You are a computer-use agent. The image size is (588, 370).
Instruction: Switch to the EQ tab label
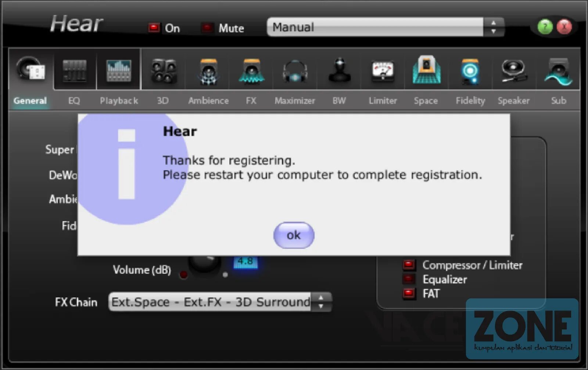74,100
